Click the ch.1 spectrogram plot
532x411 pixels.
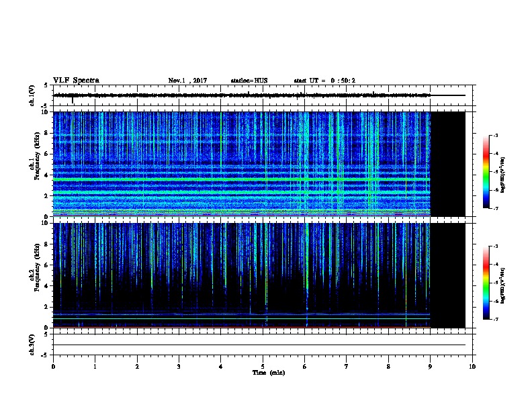pyautogui.click(x=259, y=164)
